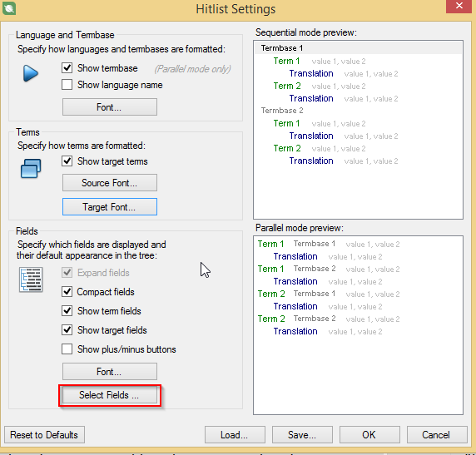Toggle Show term fields checkbox
476x455 pixels.
pyautogui.click(x=67, y=311)
